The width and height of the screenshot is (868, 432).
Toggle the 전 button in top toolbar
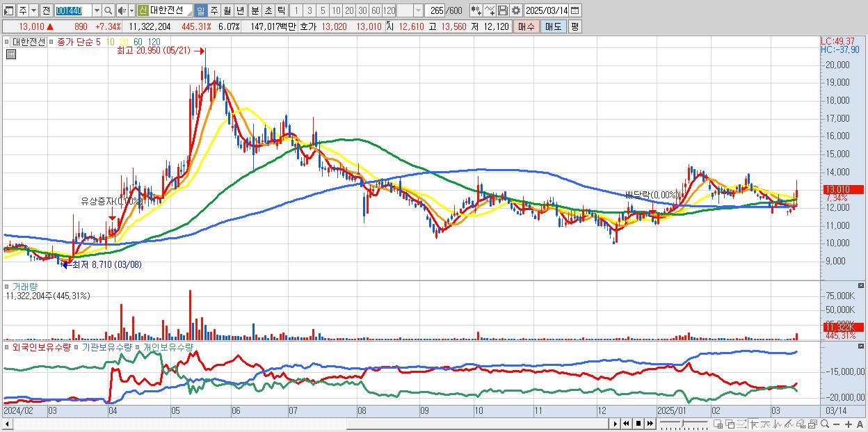click(x=46, y=10)
